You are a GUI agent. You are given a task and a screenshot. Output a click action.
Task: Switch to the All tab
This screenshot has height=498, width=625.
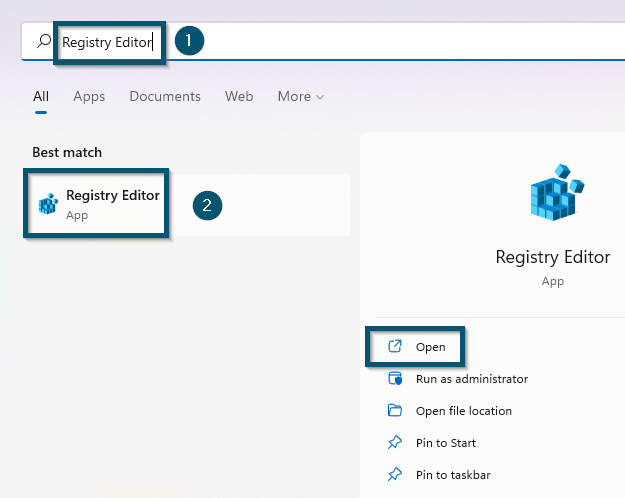(x=41, y=96)
